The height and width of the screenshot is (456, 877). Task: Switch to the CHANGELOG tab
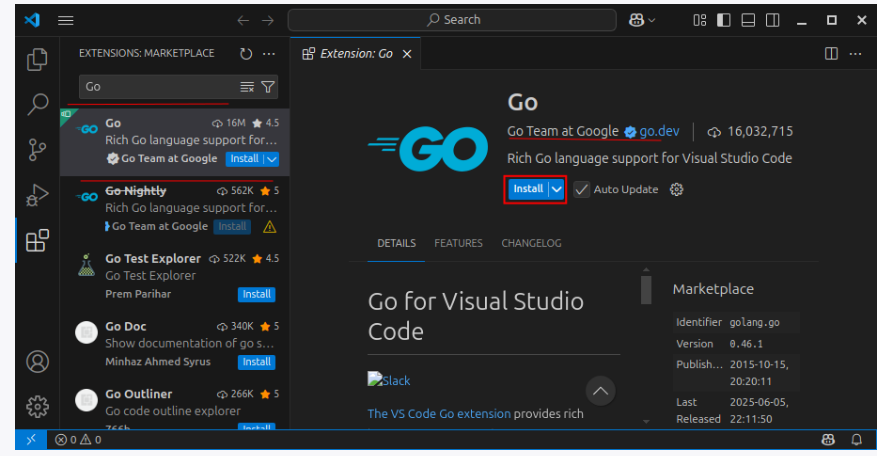[531, 243]
